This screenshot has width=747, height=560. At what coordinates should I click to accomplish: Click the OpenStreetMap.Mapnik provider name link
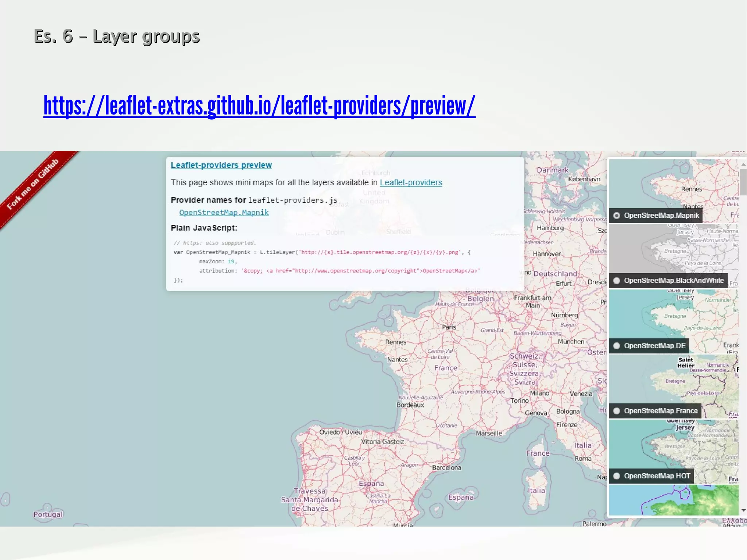224,212
